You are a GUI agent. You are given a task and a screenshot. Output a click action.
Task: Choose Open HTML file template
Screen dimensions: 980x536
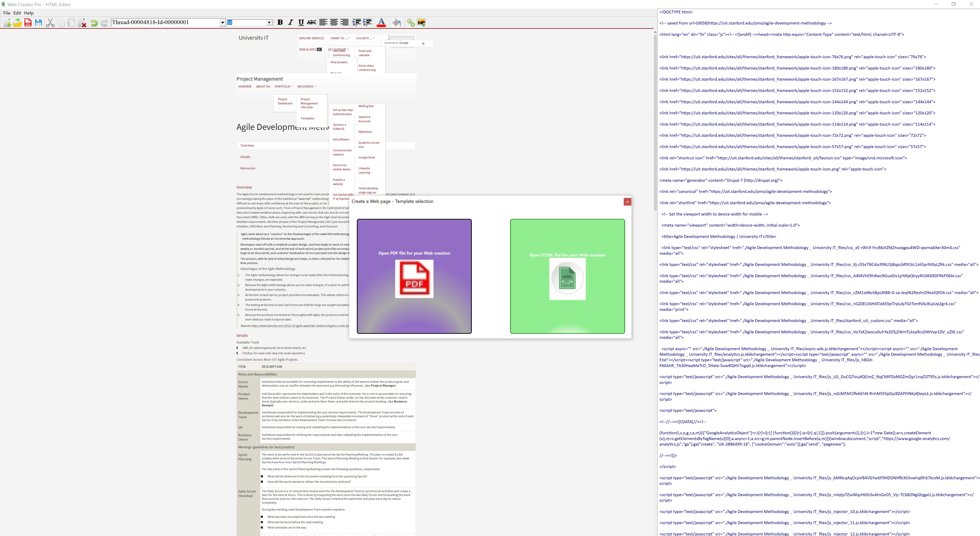click(x=567, y=276)
